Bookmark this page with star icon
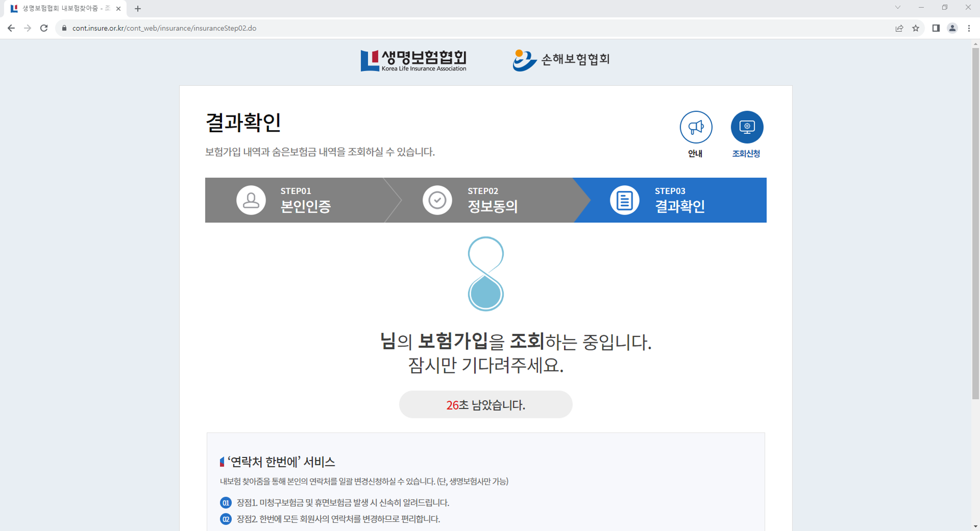 click(916, 28)
